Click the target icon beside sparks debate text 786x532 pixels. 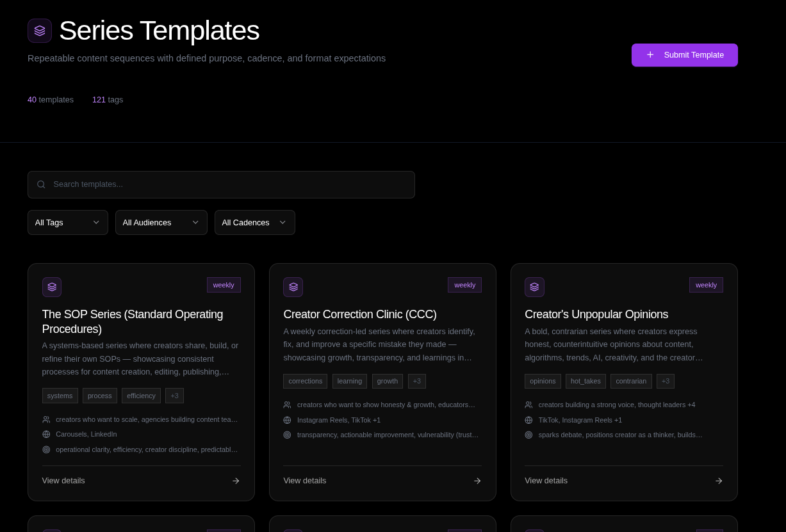[x=528, y=435]
